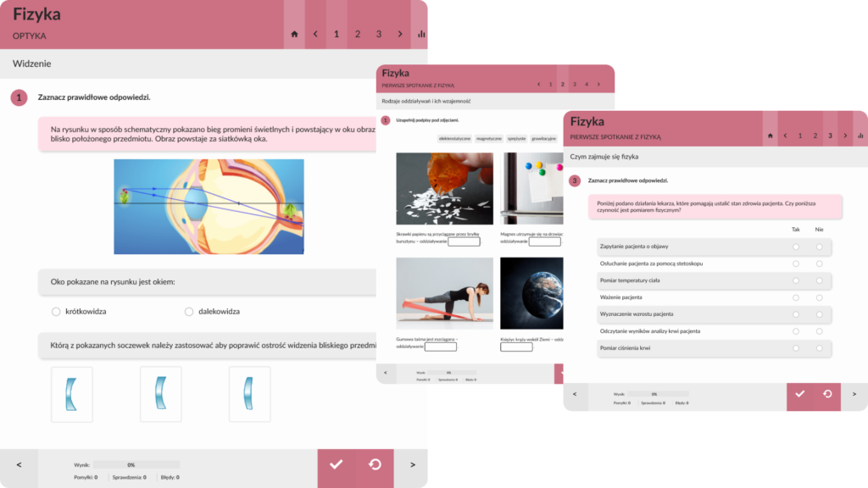The height and width of the screenshot is (488, 868).
Task: Open the bar chart stats icon in rightmost header
Action: coord(860,136)
